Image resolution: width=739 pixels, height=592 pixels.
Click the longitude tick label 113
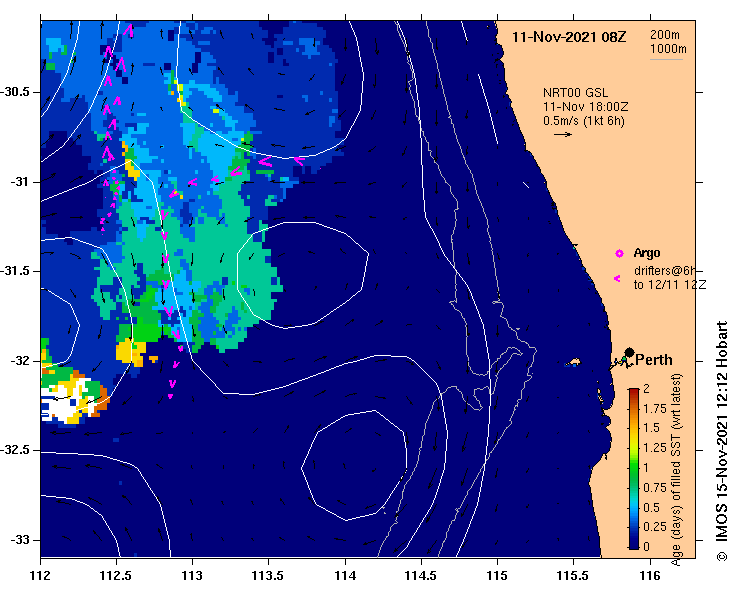(193, 576)
